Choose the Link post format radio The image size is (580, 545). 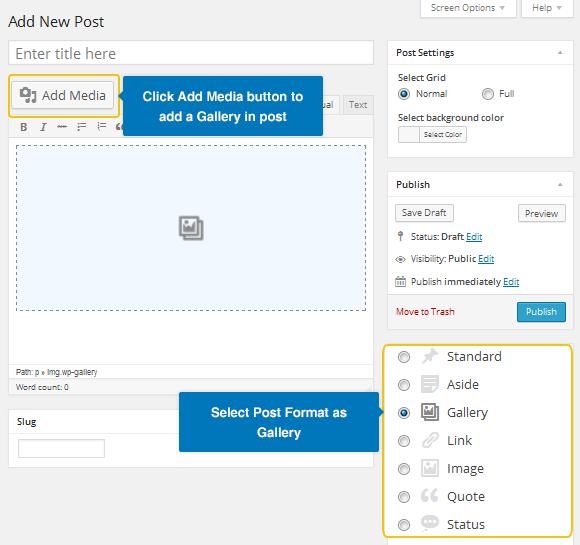pyautogui.click(x=404, y=441)
